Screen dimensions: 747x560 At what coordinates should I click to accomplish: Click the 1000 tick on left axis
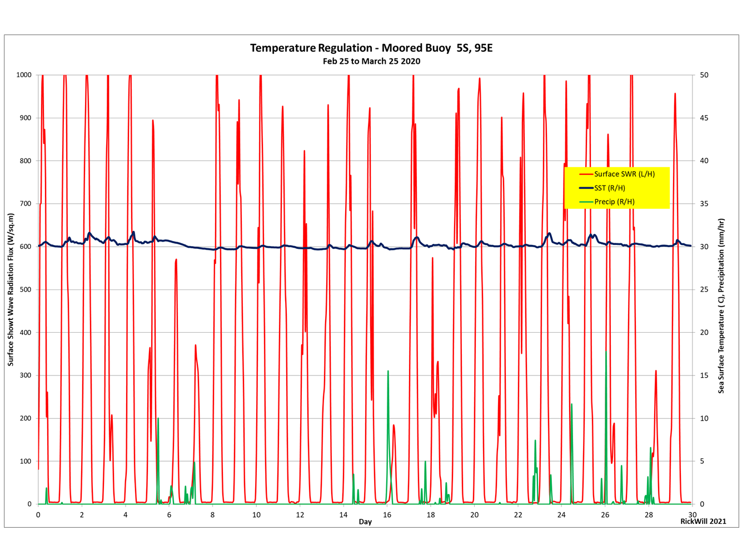tap(23, 75)
